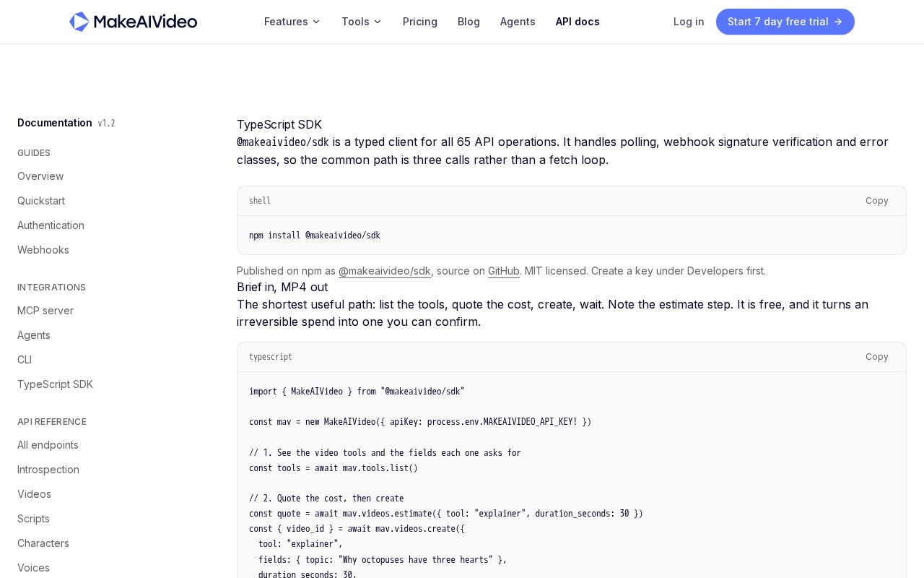Click the Documentation sidebar heading

point(55,123)
